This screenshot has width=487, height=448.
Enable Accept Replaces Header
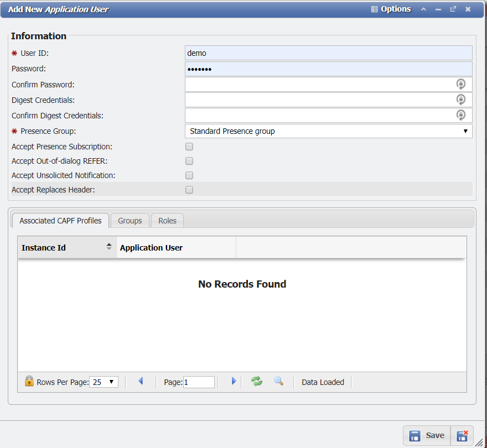pos(189,190)
